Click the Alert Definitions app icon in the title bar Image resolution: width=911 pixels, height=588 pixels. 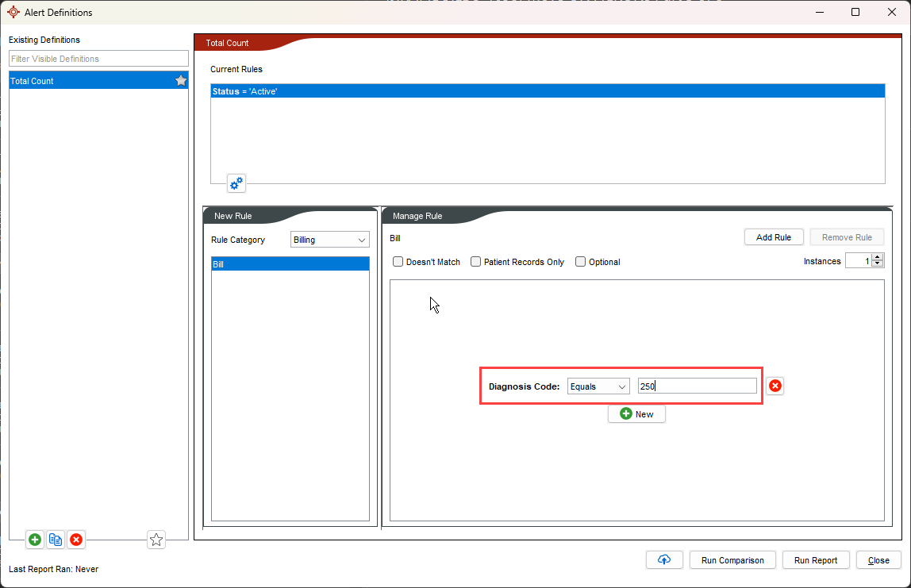click(13, 12)
